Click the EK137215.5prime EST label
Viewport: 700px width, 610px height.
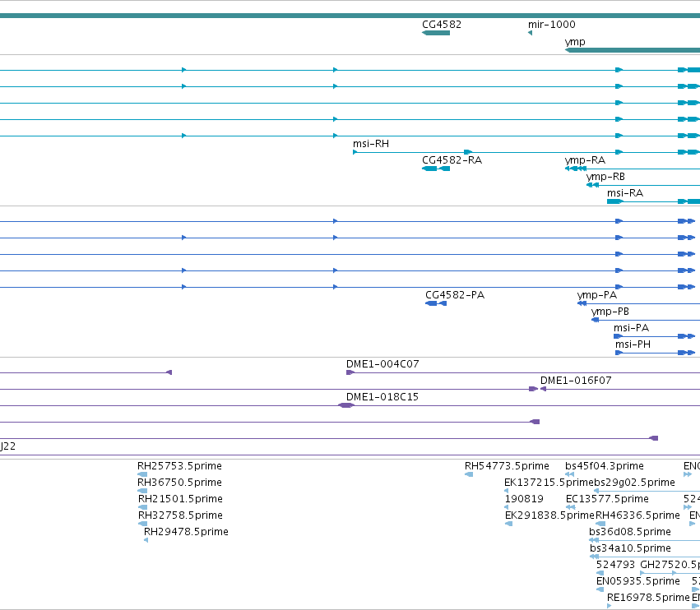[549, 483]
